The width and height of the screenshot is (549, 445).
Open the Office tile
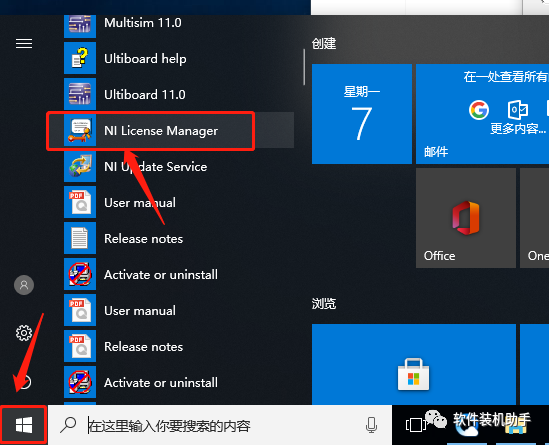[466, 218]
